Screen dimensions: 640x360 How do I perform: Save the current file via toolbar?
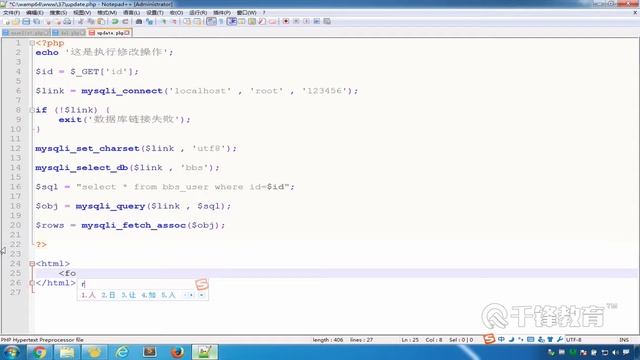pos(26,21)
